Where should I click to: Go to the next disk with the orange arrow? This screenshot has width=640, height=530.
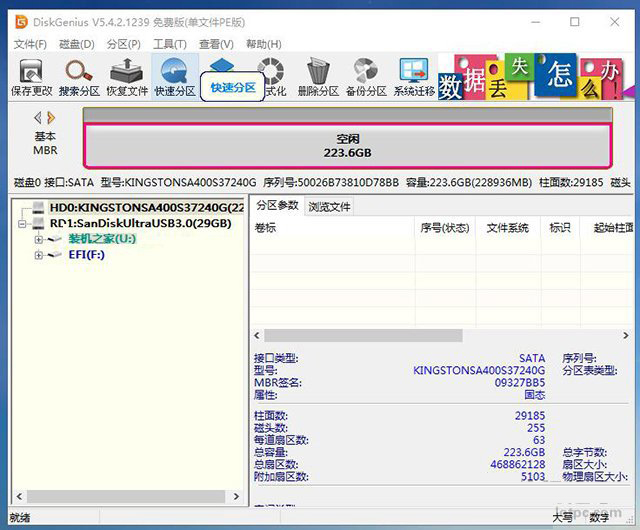(51, 118)
